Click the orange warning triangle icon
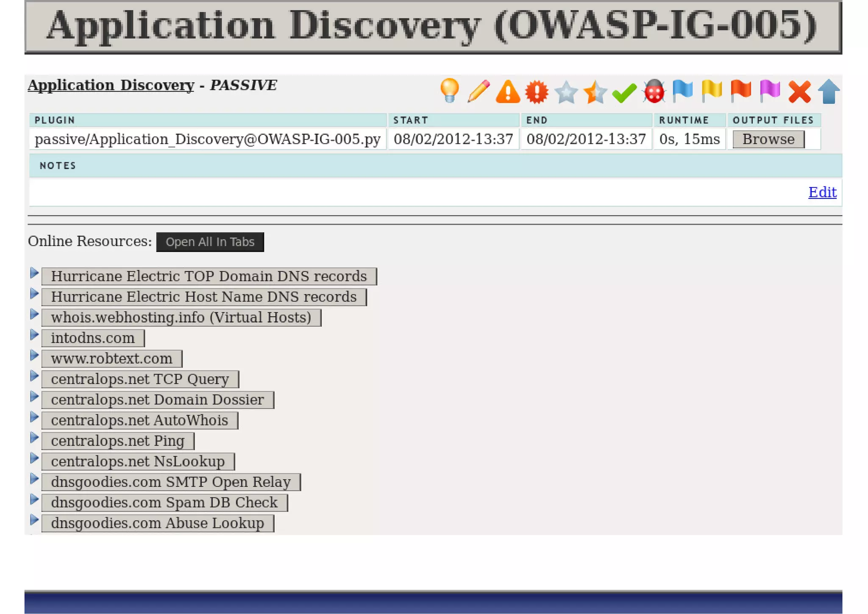The width and height of the screenshot is (868, 614). [508, 92]
